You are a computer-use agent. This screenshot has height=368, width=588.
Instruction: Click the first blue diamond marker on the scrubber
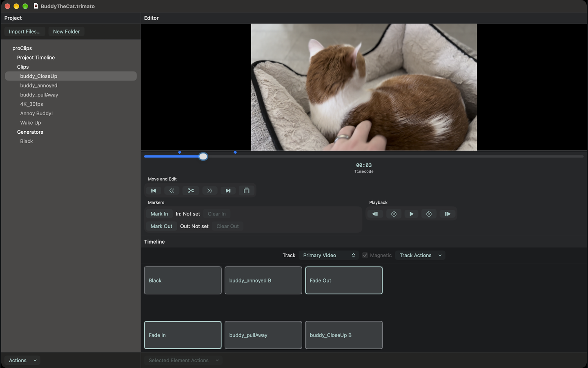point(180,152)
